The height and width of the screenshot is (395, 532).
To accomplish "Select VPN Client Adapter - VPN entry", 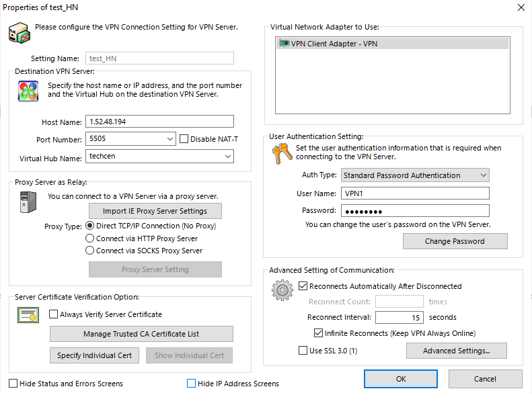I will coord(392,44).
